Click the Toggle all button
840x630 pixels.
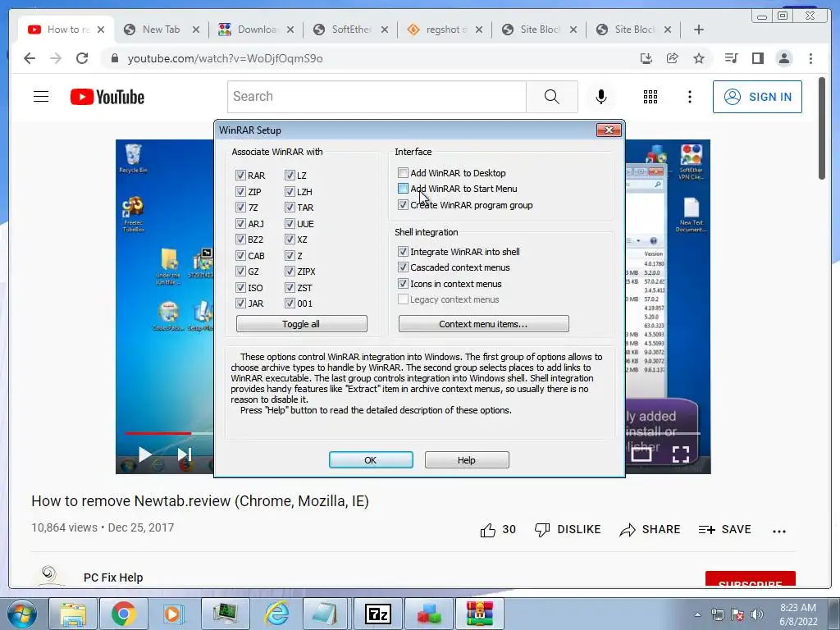coord(302,323)
